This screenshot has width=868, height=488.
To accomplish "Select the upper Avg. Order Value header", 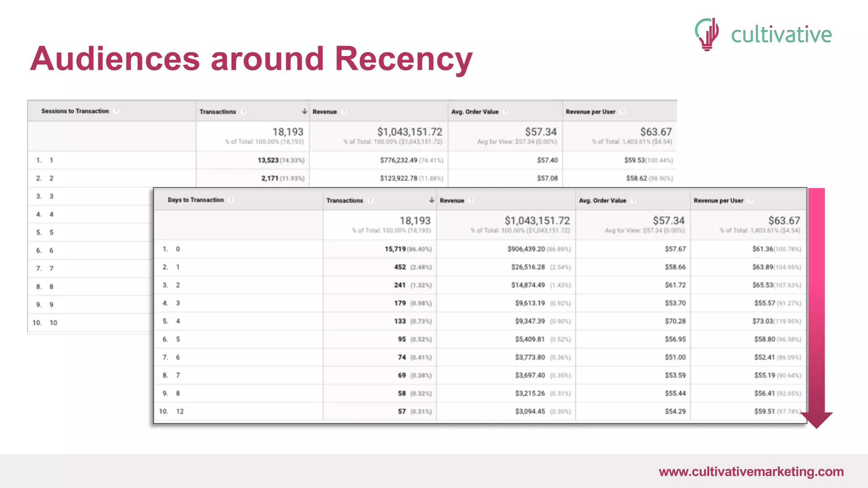I will (475, 112).
